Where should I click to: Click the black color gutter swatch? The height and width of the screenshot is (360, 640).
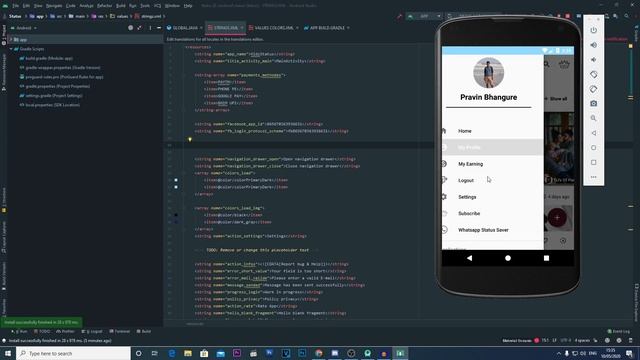click(176, 215)
